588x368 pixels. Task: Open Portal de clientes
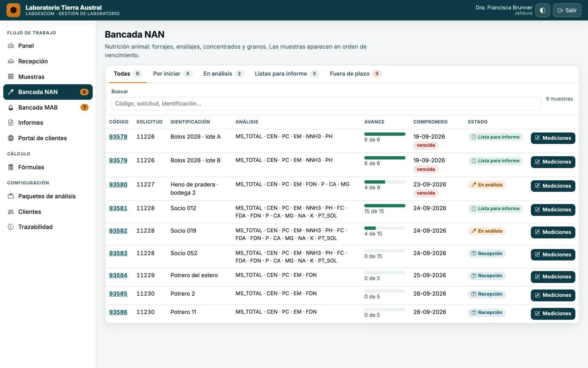tap(48, 138)
